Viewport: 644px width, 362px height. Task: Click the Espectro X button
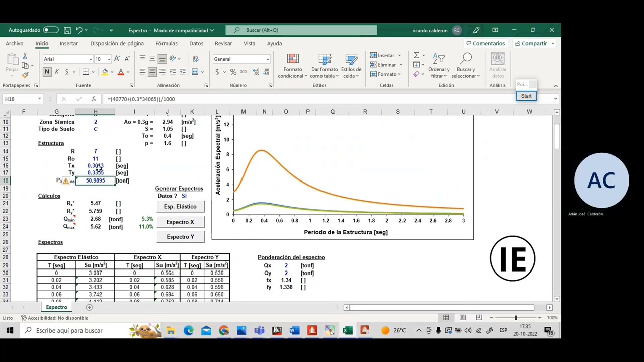[x=180, y=222]
